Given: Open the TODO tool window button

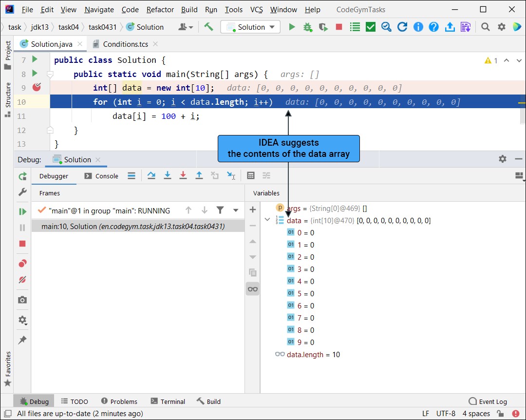Looking at the screenshot, I should click(x=75, y=401).
